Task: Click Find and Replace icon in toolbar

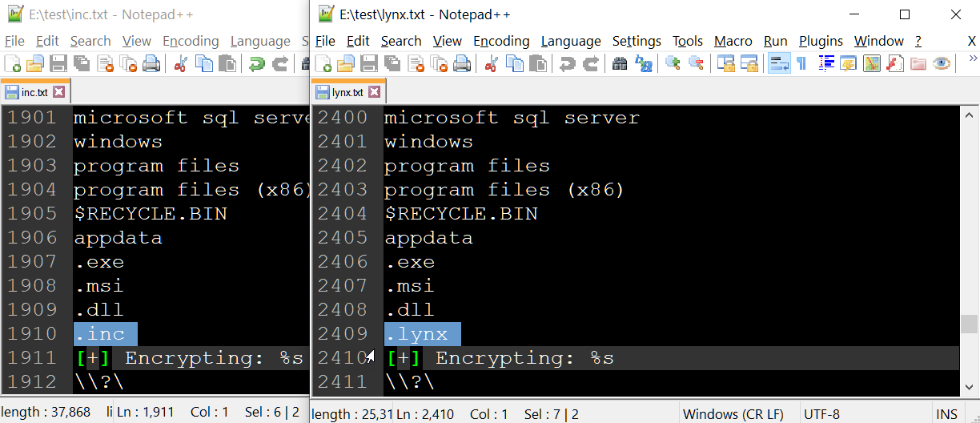Action: pyautogui.click(x=643, y=64)
